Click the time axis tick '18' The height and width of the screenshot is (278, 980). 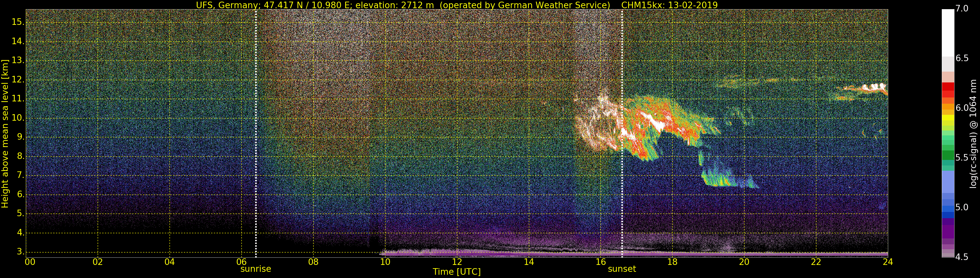click(x=673, y=262)
